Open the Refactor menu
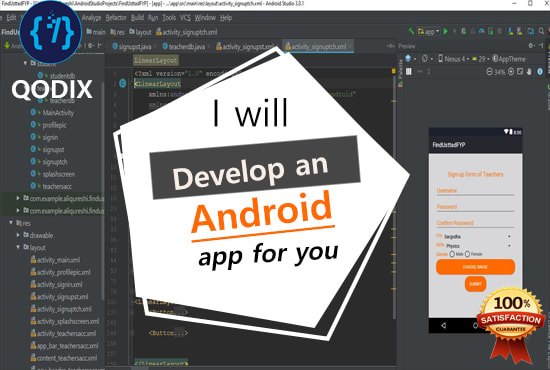The height and width of the screenshot is (370, 550). 116,18
